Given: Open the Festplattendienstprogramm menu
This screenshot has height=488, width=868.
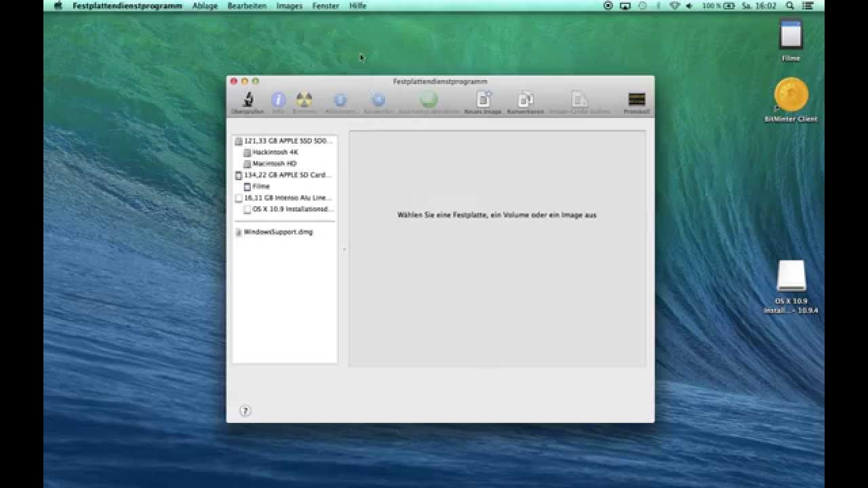Looking at the screenshot, I should (127, 5).
